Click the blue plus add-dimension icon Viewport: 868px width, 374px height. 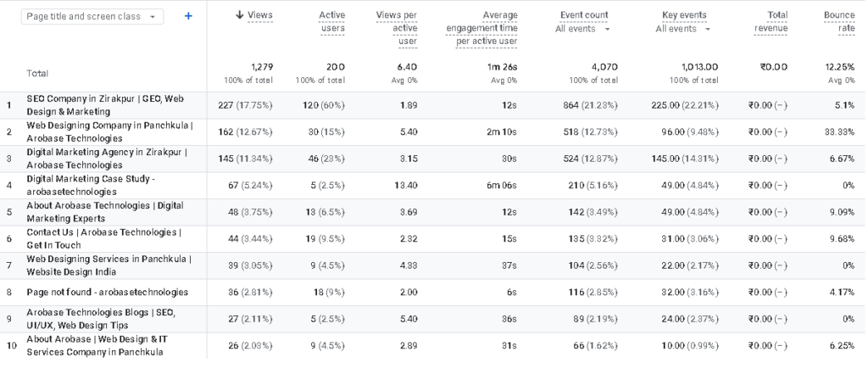pyautogui.click(x=188, y=16)
